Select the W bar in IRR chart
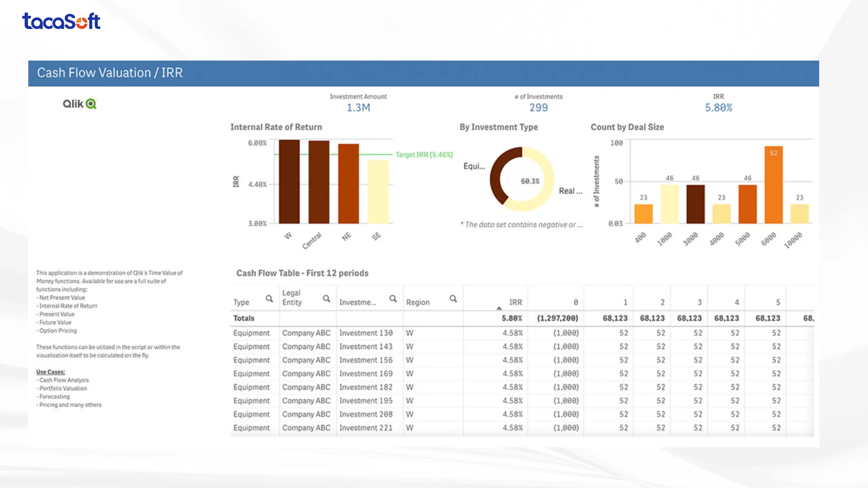 click(289, 182)
